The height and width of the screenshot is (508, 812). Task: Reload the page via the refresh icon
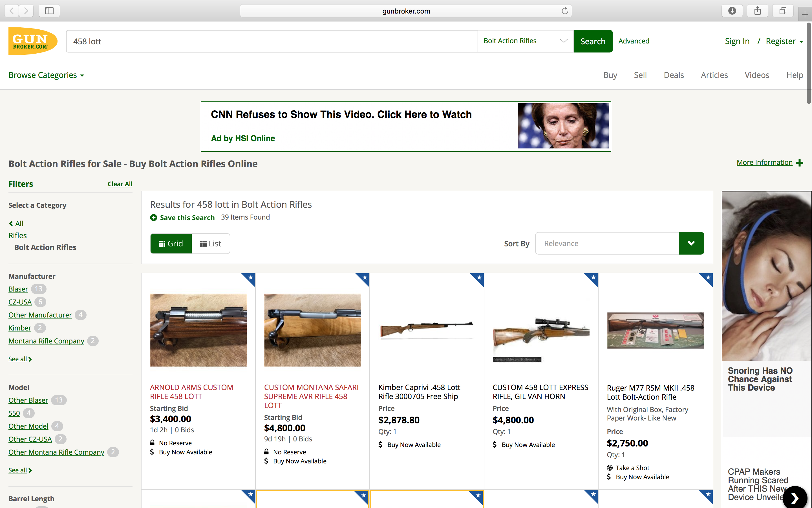[x=565, y=11]
